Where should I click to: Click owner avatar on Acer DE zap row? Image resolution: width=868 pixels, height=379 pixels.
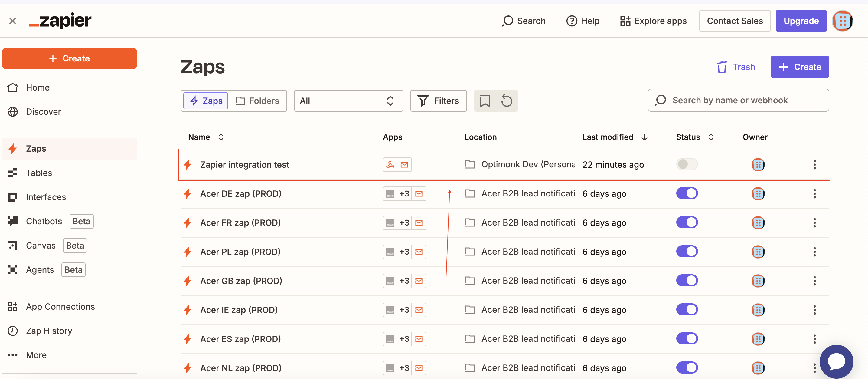758,193
